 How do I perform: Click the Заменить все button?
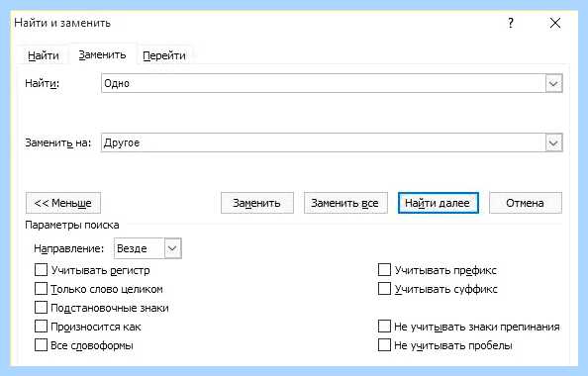coord(345,203)
